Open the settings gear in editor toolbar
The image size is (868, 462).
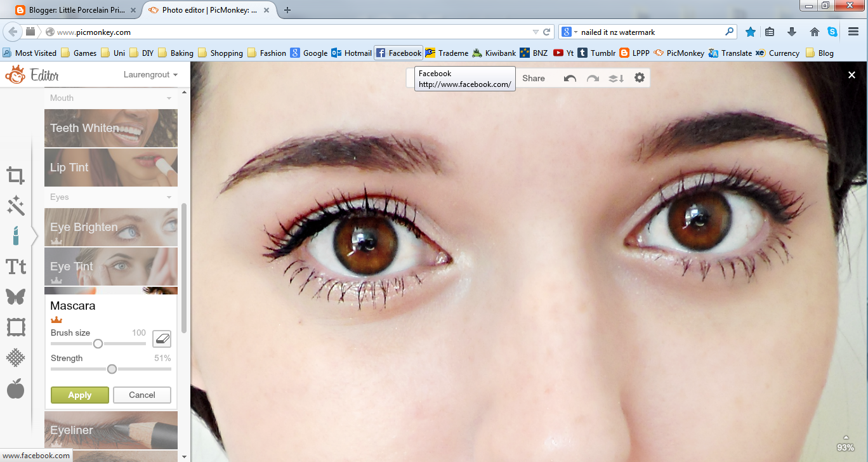point(639,77)
